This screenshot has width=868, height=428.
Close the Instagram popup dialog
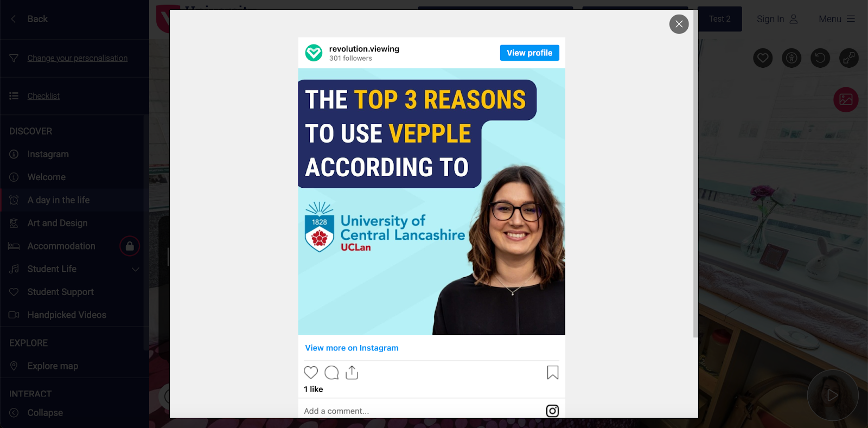679,24
